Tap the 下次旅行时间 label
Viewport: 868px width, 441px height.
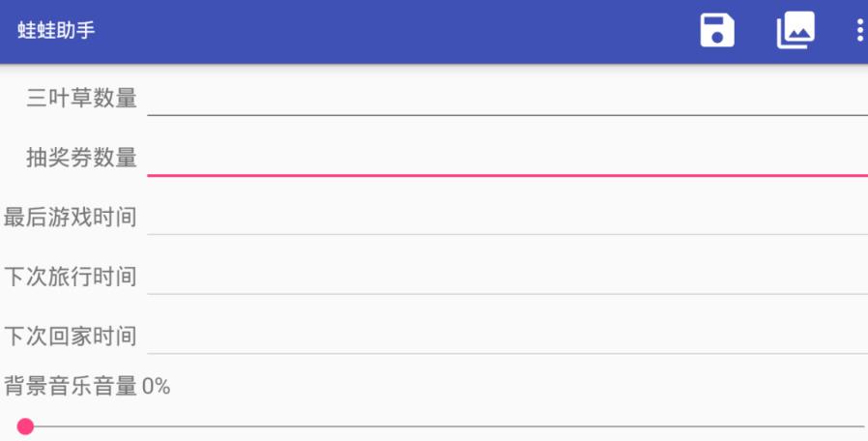tap(70, 277)
